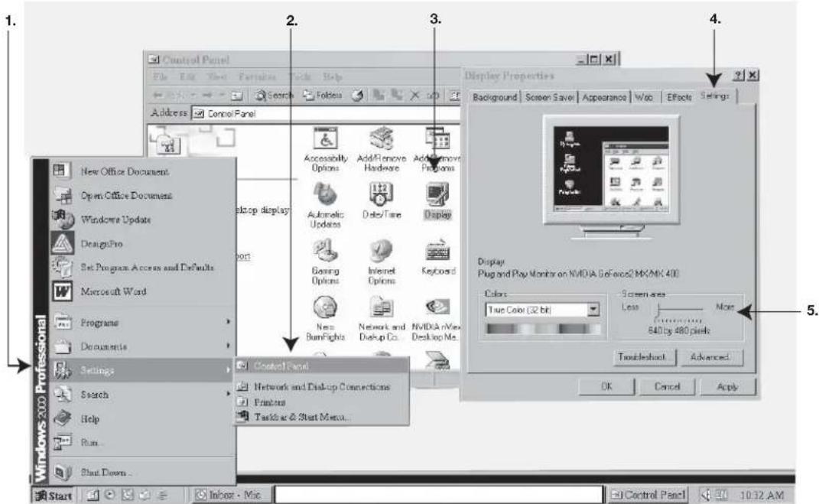Image resolution: width=819 pixels, height=504 pixels.
Task: Click Cancel in Display Properties
Action: tap(667, 386)
